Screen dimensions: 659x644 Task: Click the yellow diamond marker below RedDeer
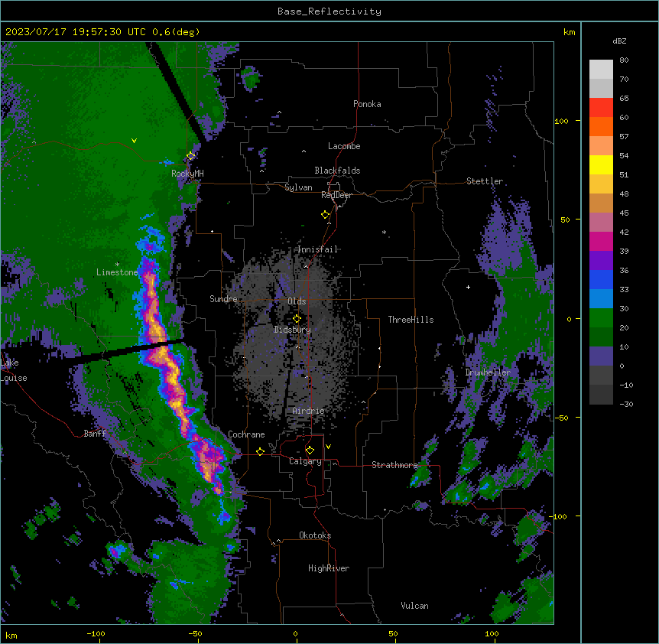point(326,215)
